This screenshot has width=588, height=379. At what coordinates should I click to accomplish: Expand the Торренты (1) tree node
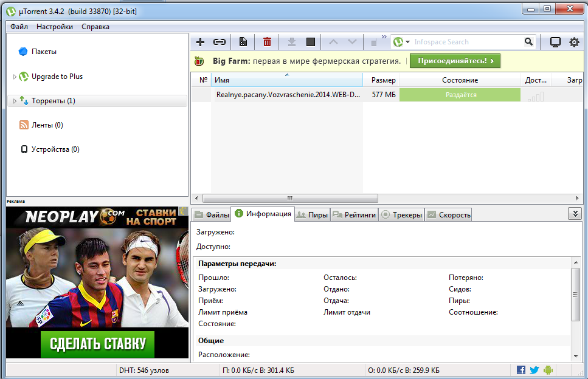(x=15, y=101)
